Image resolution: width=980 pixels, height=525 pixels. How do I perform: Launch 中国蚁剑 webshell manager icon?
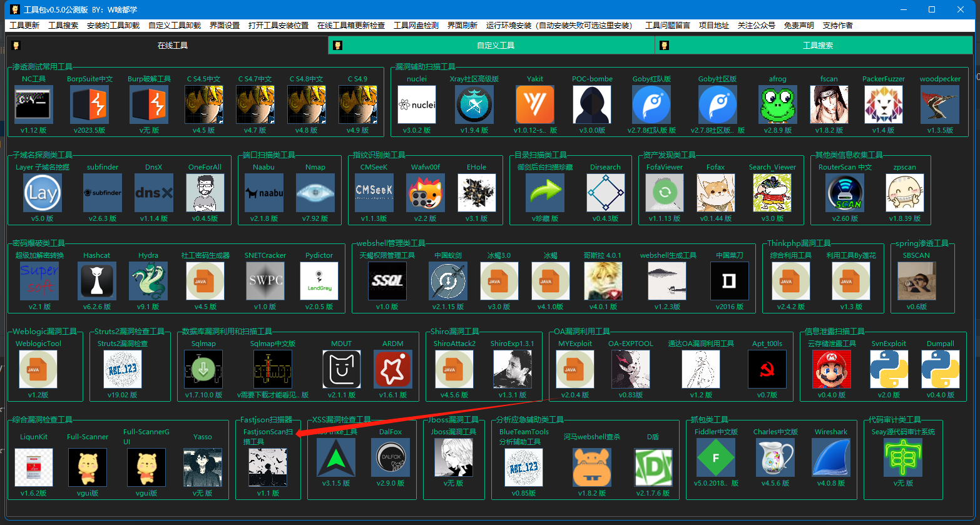[x=448, y=281]
